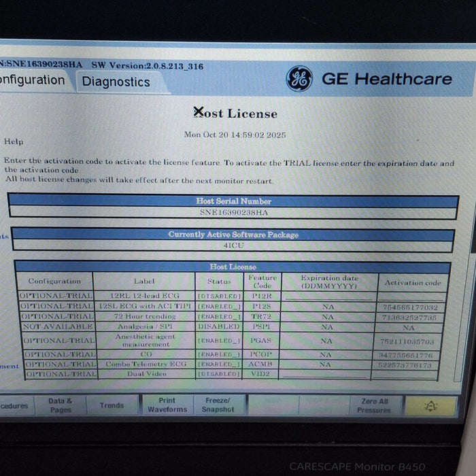Click the 4ICU software package value
Viewport: 476px width, 476px height.
[233, 245]
